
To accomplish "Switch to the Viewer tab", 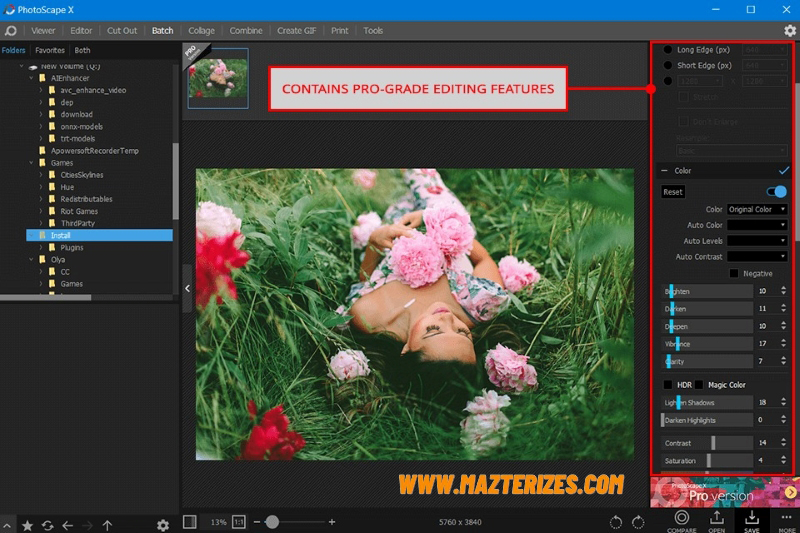I will click(43, 31).
